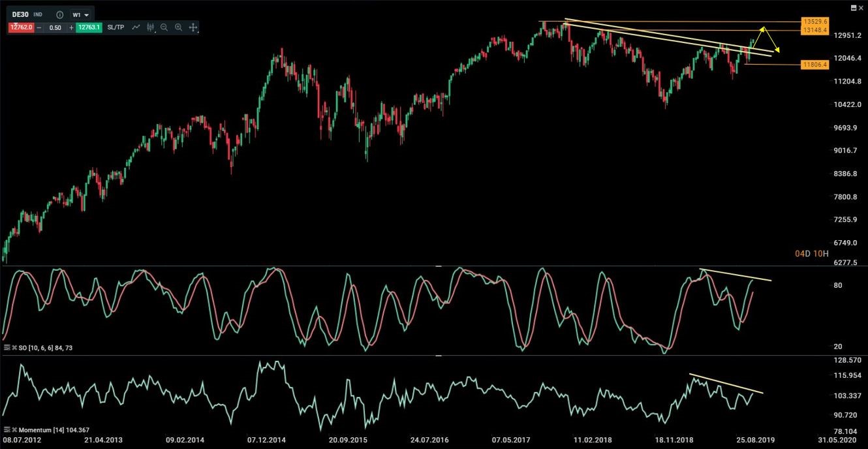Open the SO indicator settings icon
Screen dimensions: 868x449
(x=7, y=348)
